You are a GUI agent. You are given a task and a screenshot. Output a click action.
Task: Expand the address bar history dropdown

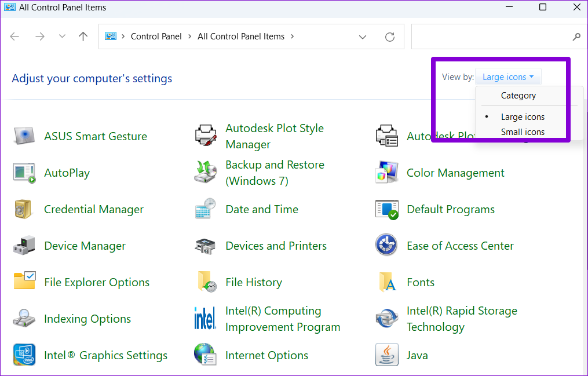(x=362, y=36)
